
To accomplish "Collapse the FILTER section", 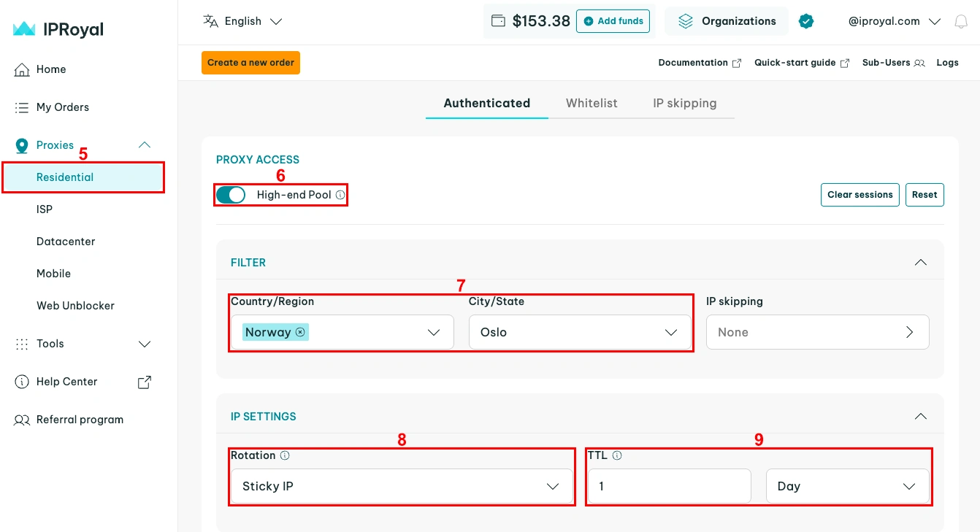I will (921, 262).
